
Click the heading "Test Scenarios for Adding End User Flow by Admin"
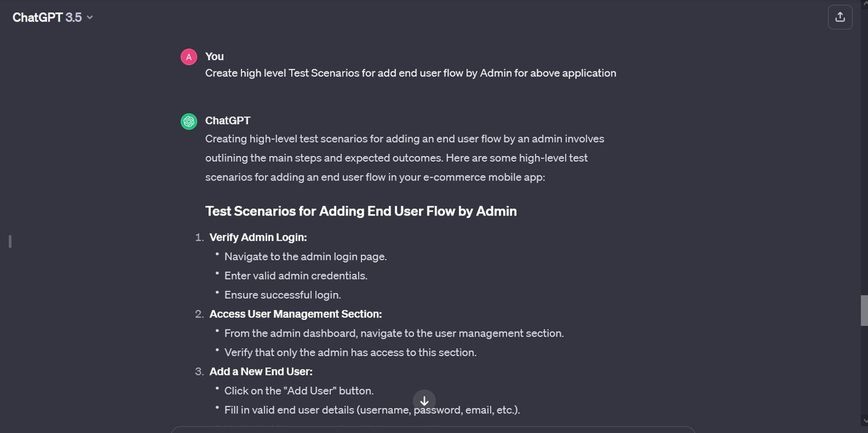[x=361, y=211]
